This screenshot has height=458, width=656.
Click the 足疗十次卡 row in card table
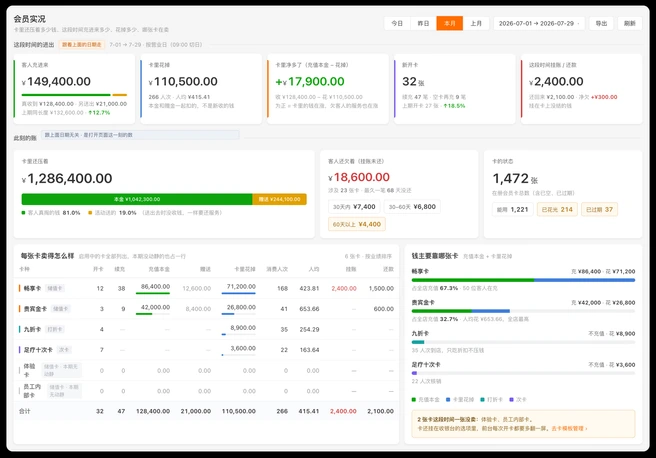(x=206, y=350)
